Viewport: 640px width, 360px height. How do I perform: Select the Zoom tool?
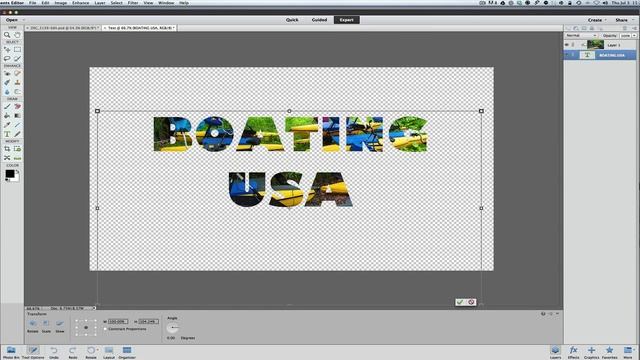coord(7,35)
